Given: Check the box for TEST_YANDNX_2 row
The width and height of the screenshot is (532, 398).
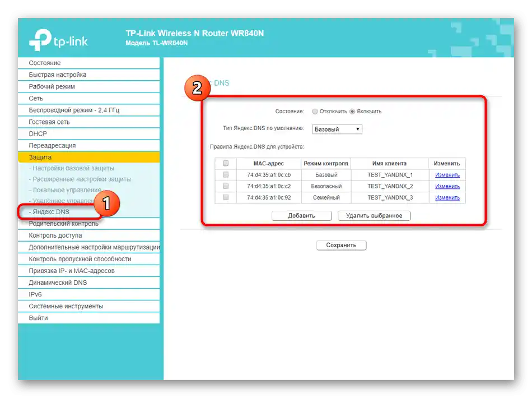Looking at the screenshot, I should coord(226,186).
